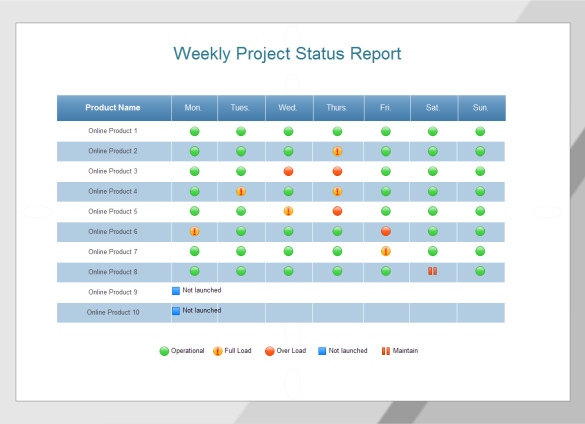The height and width of the screenshot is (424, 585).
Task: Click the Mon. column header
Action: point(194,108)
